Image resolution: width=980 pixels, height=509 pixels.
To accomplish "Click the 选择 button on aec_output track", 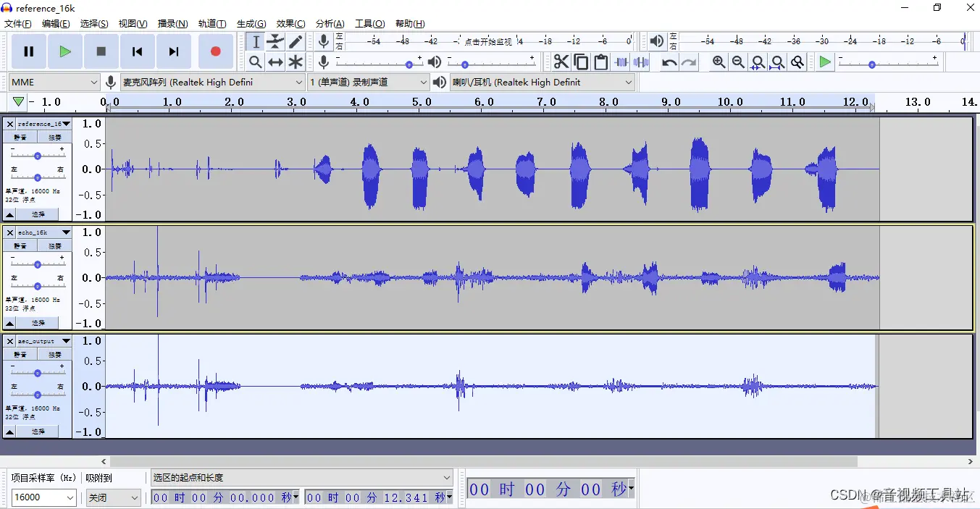I will tap(38, 432).
